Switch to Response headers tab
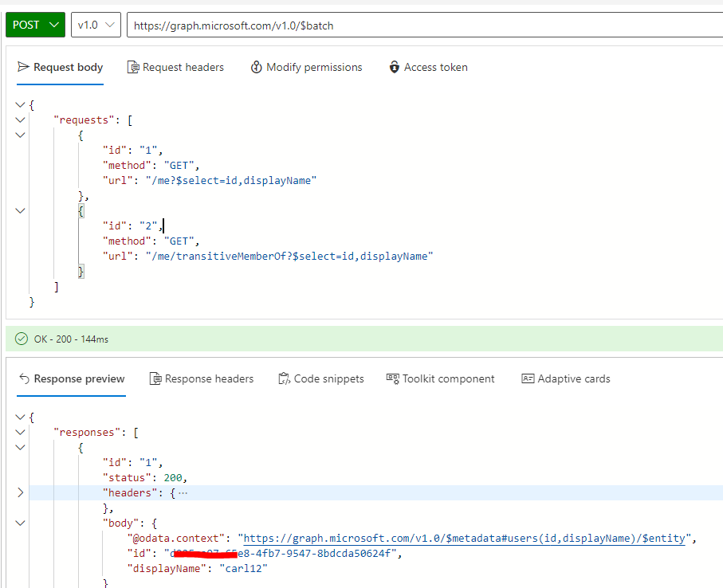 point(202,378)
